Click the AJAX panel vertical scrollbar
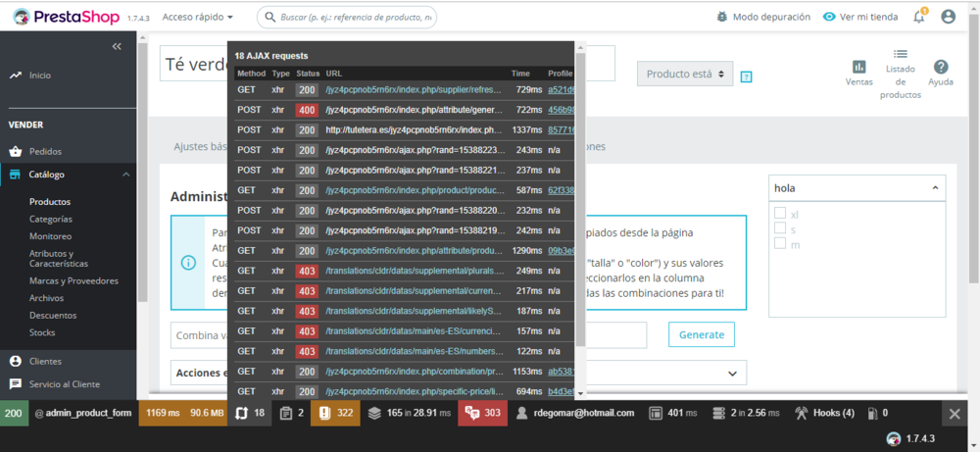980x452 pixels. point(580,200)
